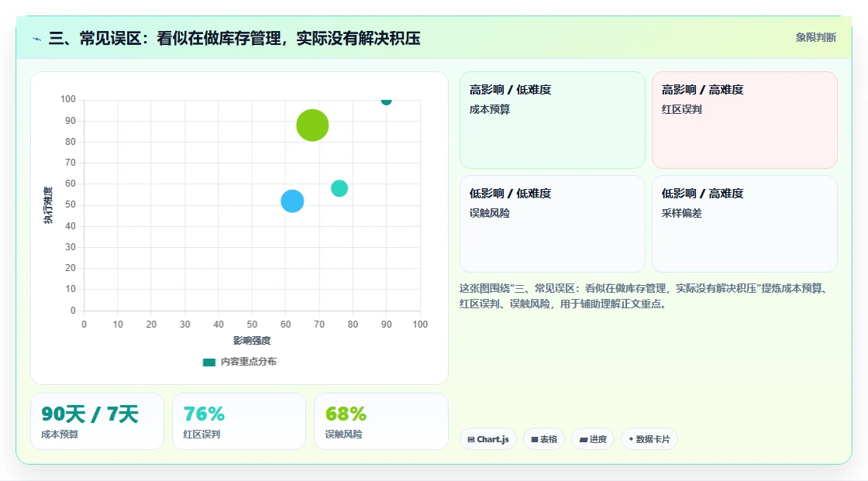Click the chart description paragraph starting with 这张图围绕

645,296
